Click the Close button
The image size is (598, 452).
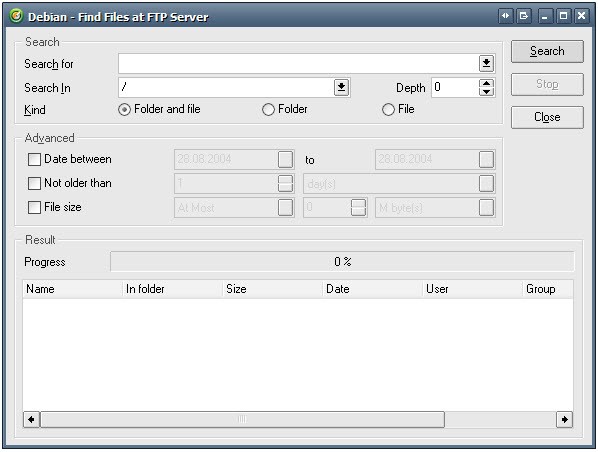point(547,117)
